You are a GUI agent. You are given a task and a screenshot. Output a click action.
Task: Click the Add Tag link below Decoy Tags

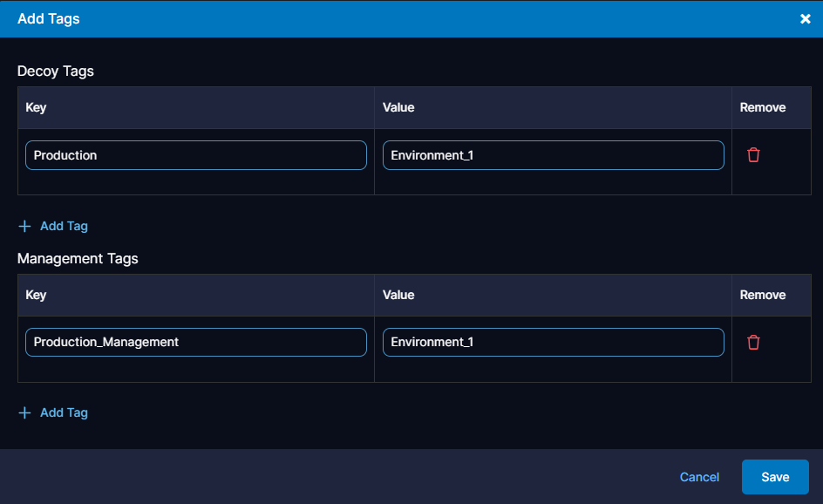coord(64,226)
